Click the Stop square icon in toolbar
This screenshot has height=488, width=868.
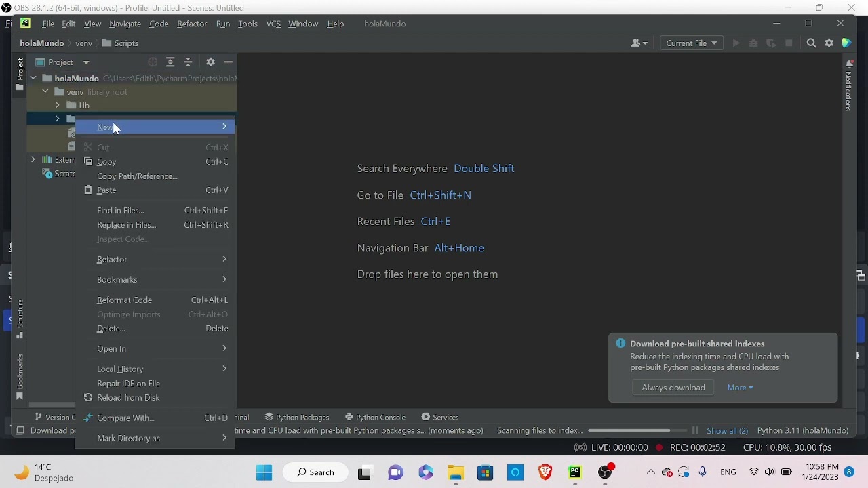pyautogui.click(x=789, y=43)
